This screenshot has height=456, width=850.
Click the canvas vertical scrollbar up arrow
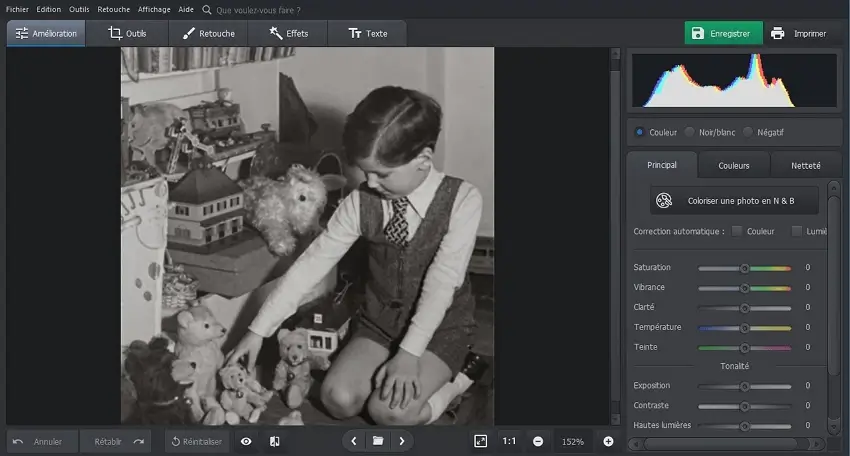pyautogui.click(x=615, y=53)
